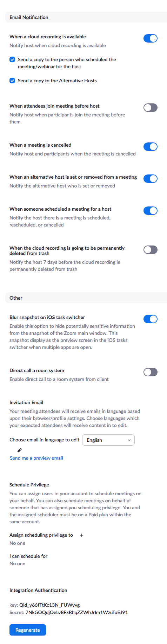Click the plus icon to assign scheduling privilege
Image resolution: width=167 pixels, height=644 pixels.
tap(82, 535)
